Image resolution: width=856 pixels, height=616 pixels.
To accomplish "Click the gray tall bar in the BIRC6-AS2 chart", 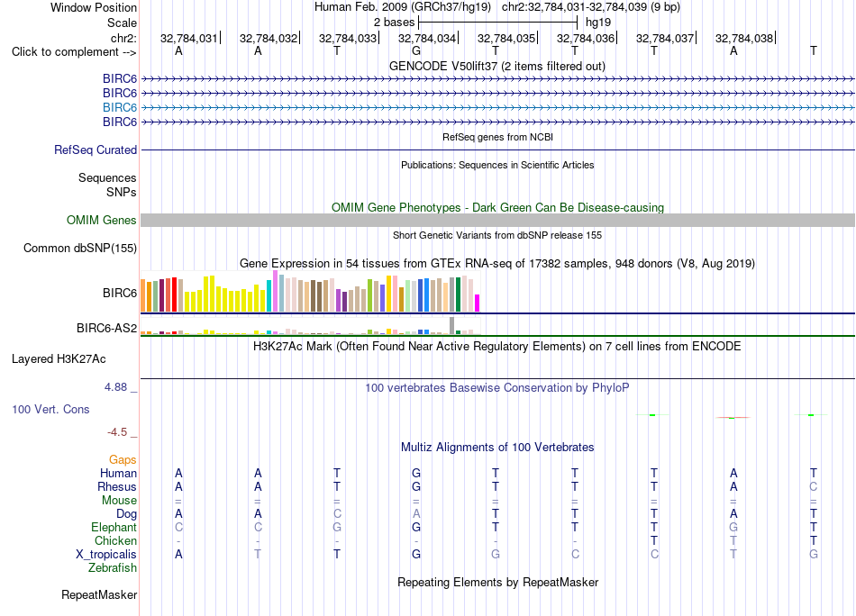I will 452,325.
